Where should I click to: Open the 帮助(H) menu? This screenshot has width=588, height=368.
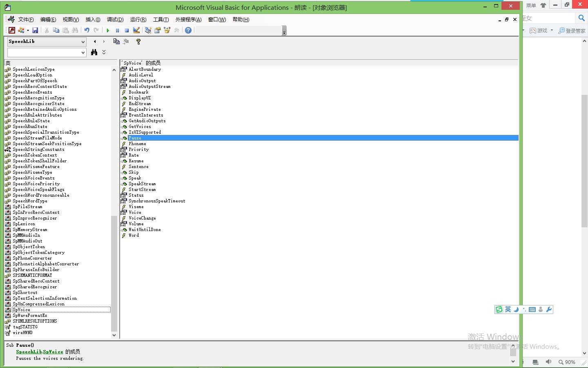[x=241, y=20]
